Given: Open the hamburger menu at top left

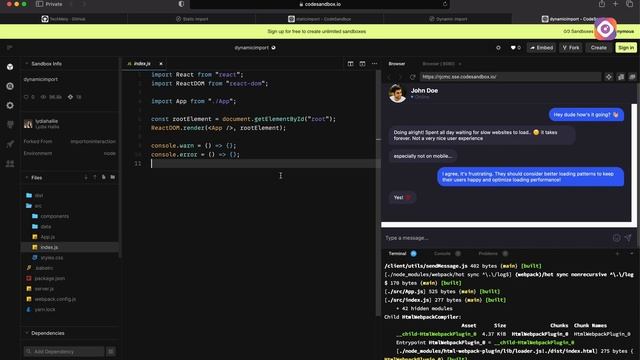Looking at the screenshot, I should (9, 48).
